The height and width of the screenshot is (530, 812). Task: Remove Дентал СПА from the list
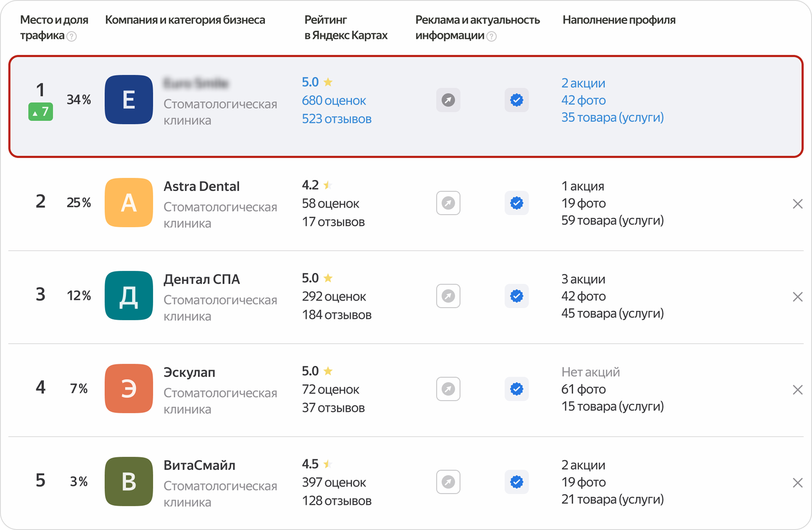(797, 297)
